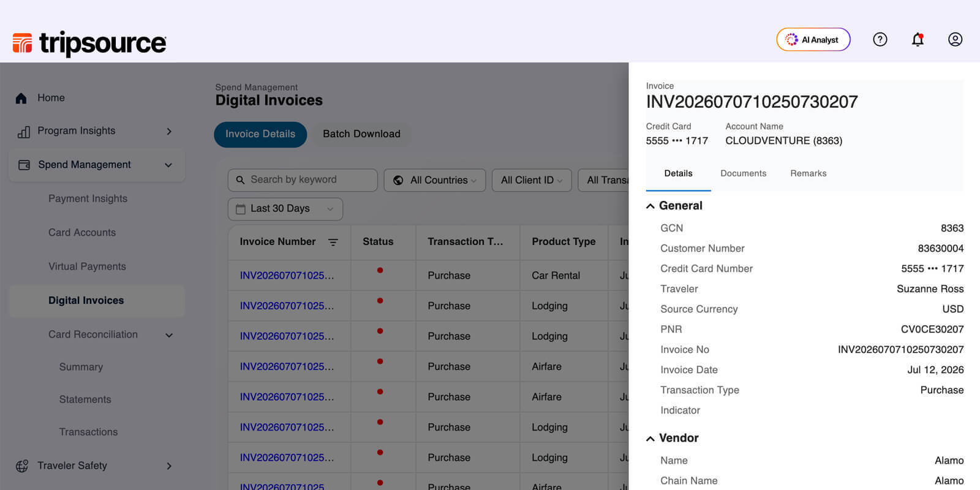Screen dimensions: 980x490
Task: Click the Program Insights chart icon
Action: (x=23, y=131)
